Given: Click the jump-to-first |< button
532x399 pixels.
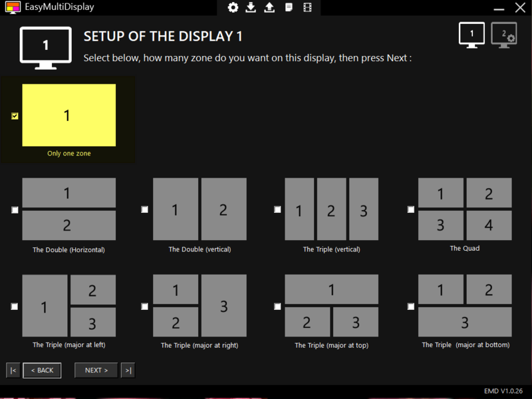Looking at the screenshot, I should pyautogui.click(x=12, y=370).
